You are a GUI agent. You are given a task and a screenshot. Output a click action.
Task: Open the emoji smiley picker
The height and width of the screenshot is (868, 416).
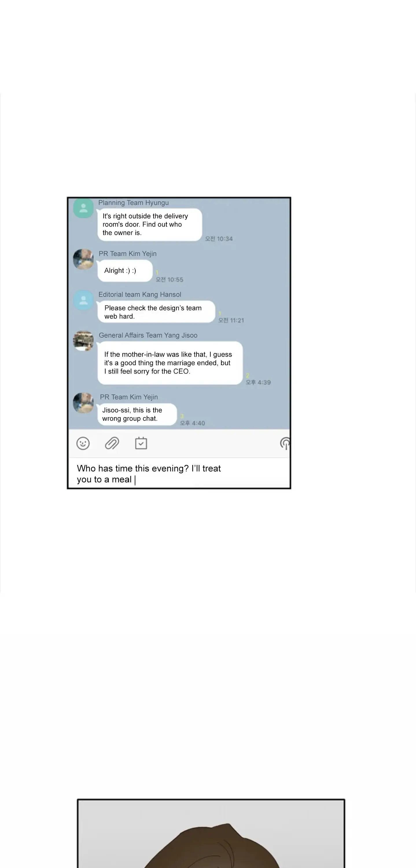pos(83,443)
